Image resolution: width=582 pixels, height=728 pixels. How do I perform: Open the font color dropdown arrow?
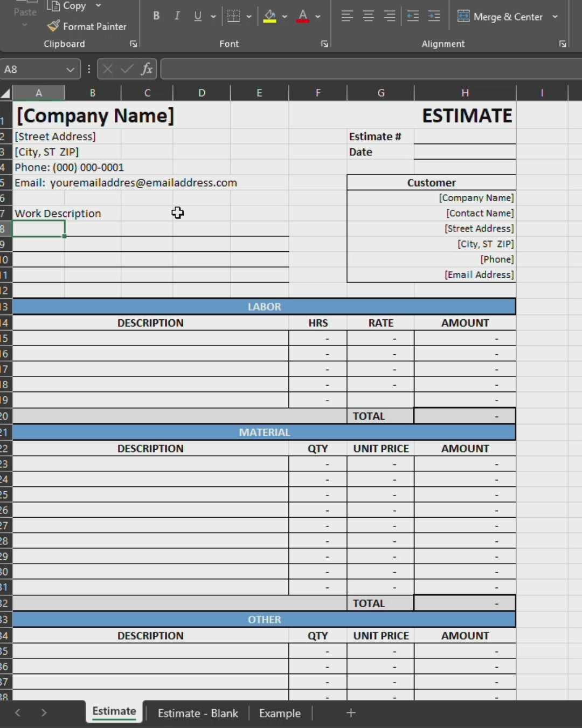tap(318, 17)
